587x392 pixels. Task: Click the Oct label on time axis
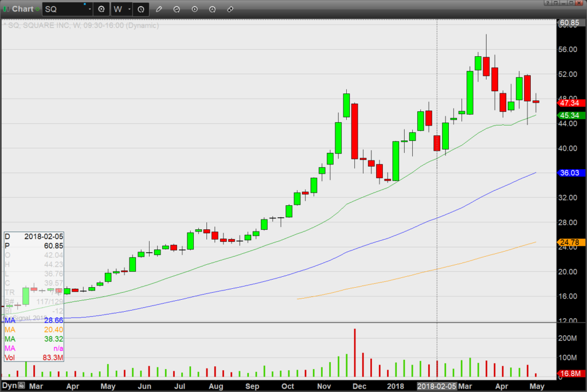click(288, 386)
